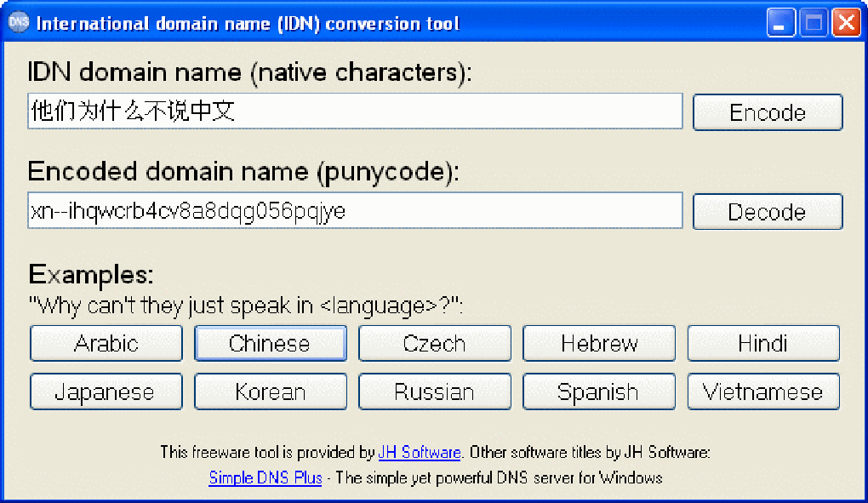The height and width of the screenshot is (503, 868).
Task: Load the Arabic example
Action: pos(106,343)
